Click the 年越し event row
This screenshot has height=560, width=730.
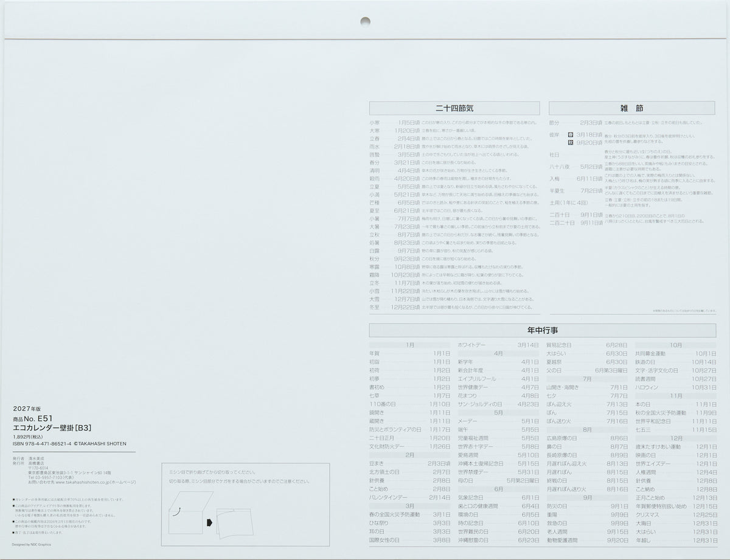pos(676,540)
